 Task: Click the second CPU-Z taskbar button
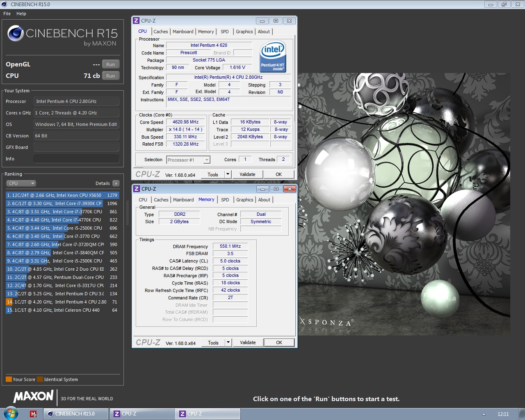coord(208,414)
